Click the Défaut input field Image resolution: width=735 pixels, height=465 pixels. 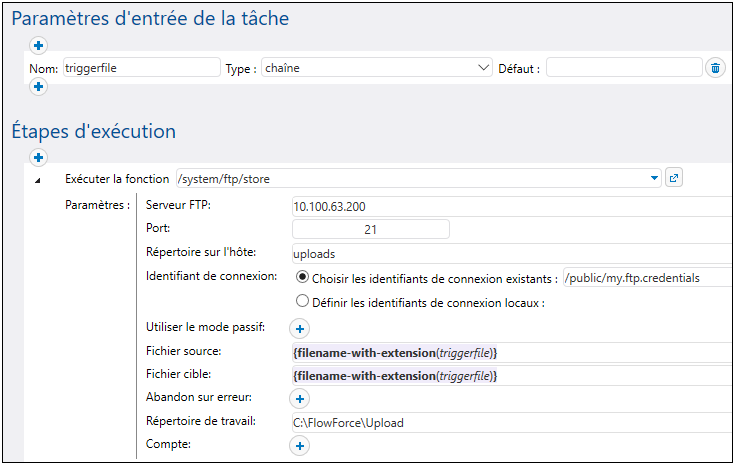pos(624,68)
